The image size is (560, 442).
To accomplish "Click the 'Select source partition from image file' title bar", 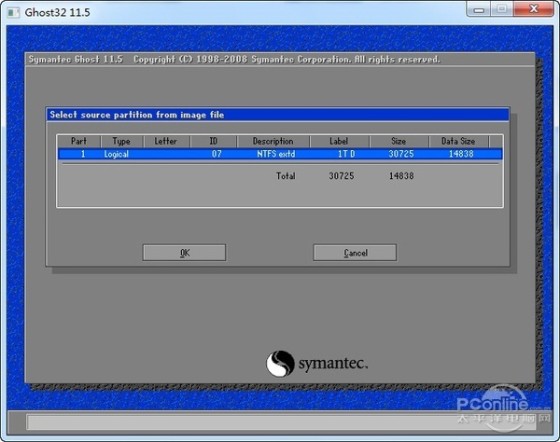I will 278,115.
